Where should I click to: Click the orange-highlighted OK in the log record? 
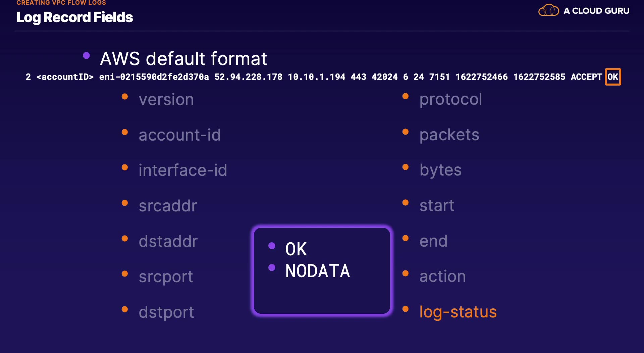click(612, 77)
